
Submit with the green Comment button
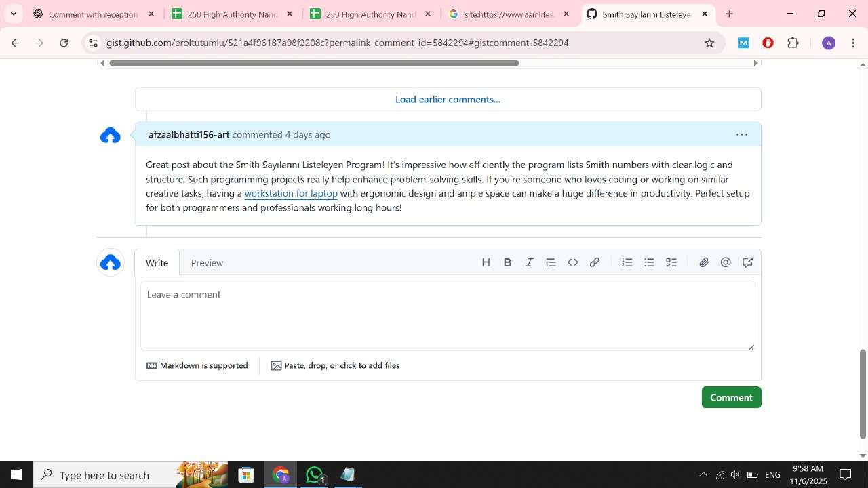click(x=731, y=397)
